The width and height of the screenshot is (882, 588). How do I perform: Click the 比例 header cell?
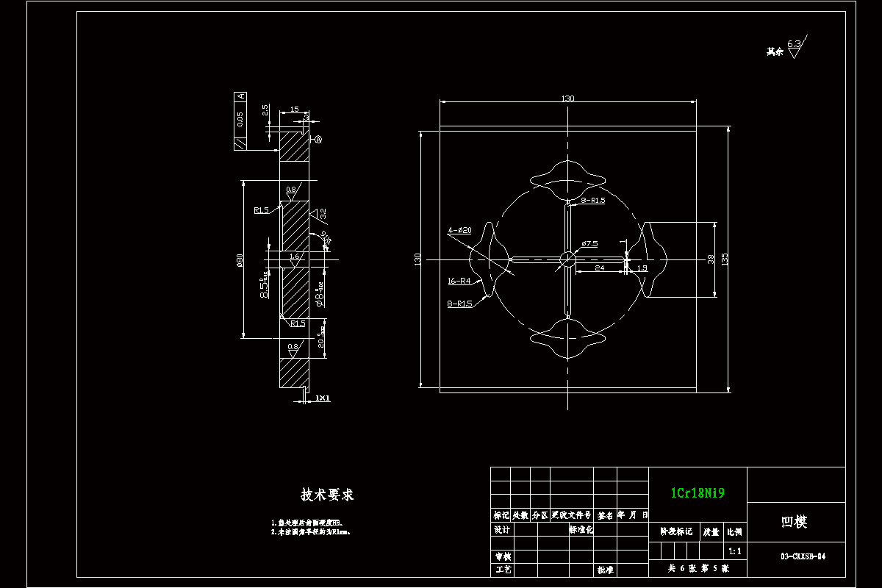pos(734,531)
